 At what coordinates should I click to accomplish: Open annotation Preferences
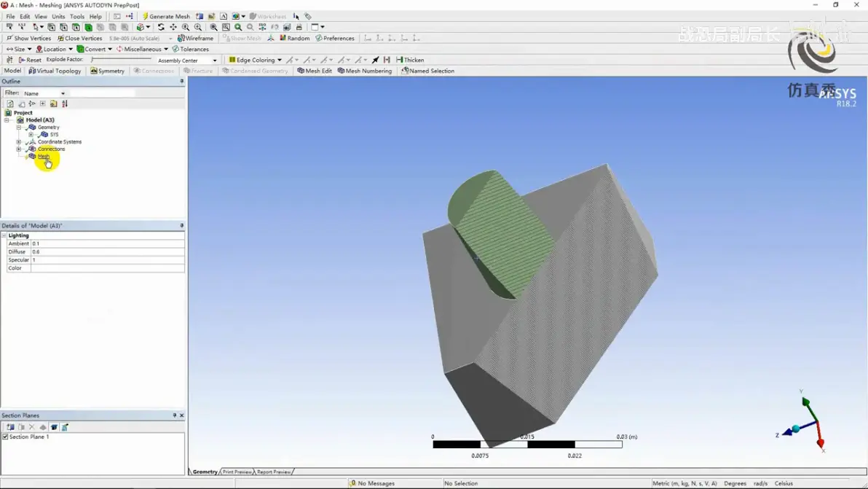335,38
